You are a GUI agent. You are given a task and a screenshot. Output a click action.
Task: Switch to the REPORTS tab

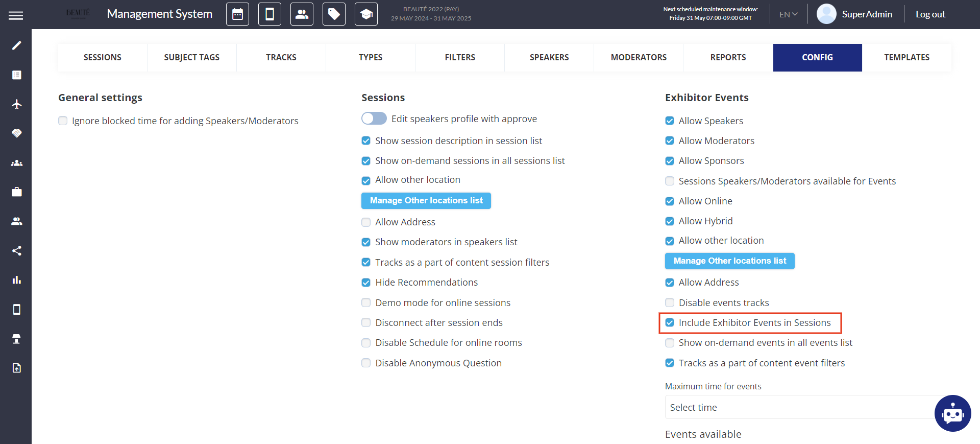[x=728, y=58]
